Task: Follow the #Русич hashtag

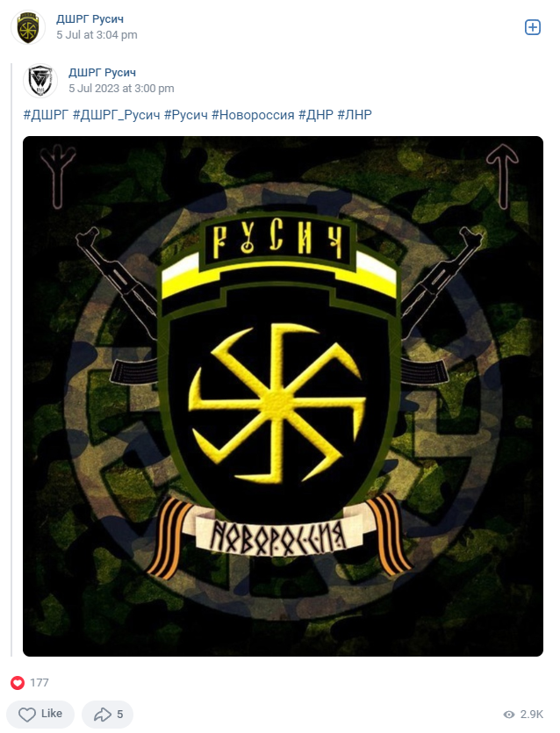Action: pos(185,114)
